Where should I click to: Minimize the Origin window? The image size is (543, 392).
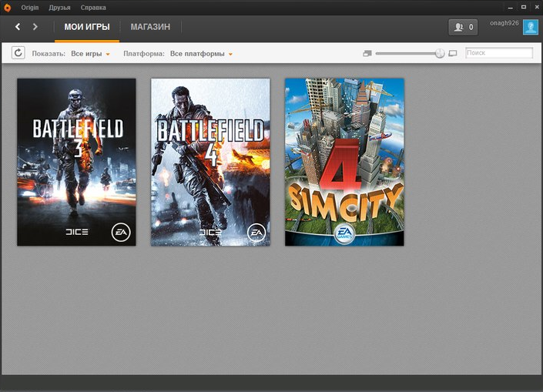(511, 7)
